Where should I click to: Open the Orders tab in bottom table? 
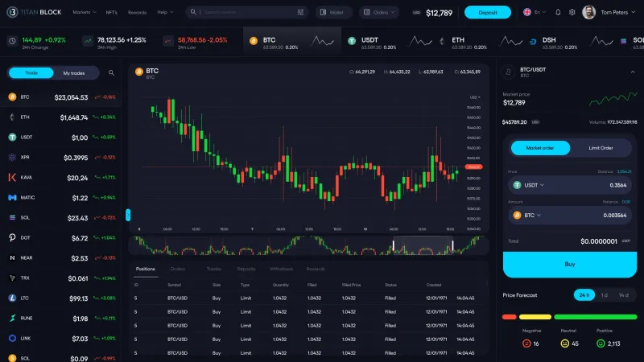178,269
